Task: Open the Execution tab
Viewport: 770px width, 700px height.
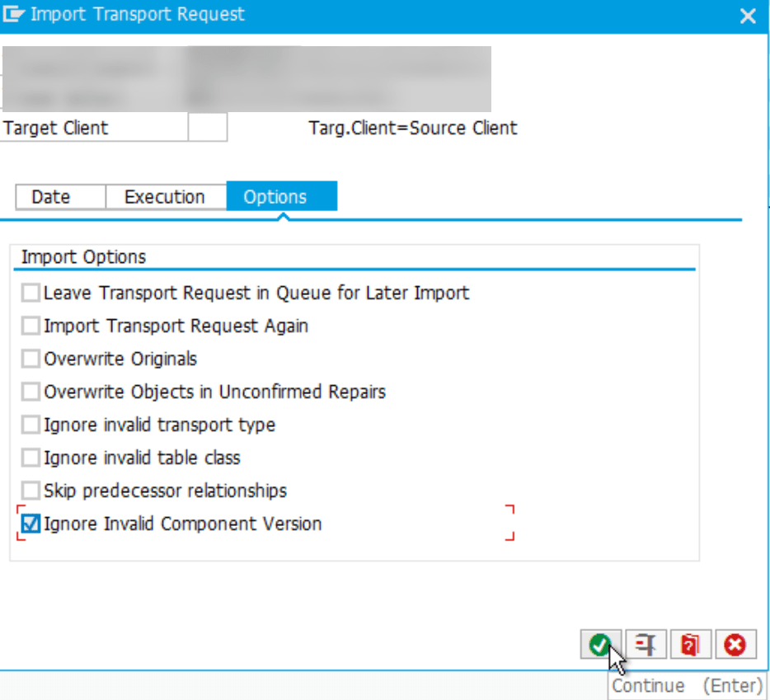Action: click(x=165, y=196)
